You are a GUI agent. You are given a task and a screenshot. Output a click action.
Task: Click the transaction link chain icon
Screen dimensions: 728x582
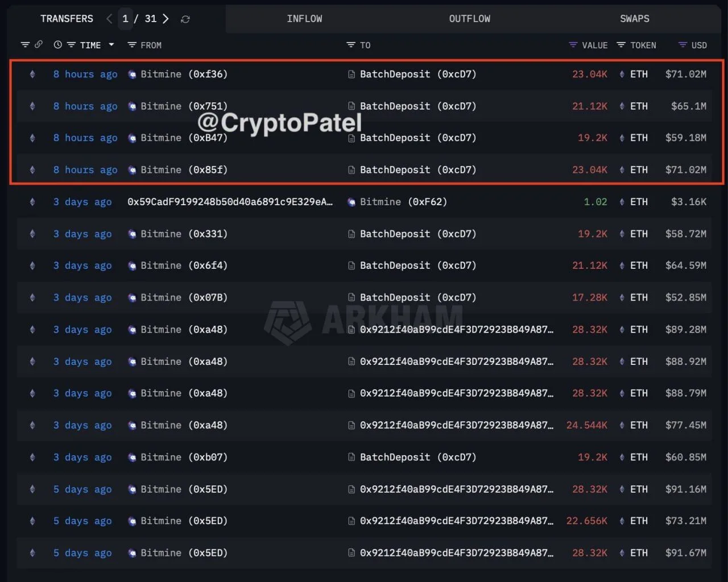point(39,44)
